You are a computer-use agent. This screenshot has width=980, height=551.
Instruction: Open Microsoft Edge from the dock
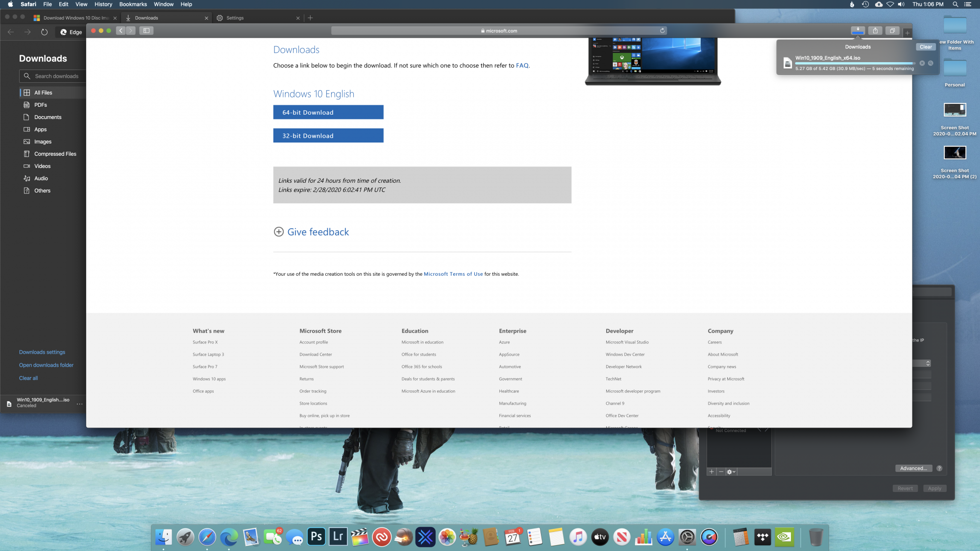(x=229, y=537)
